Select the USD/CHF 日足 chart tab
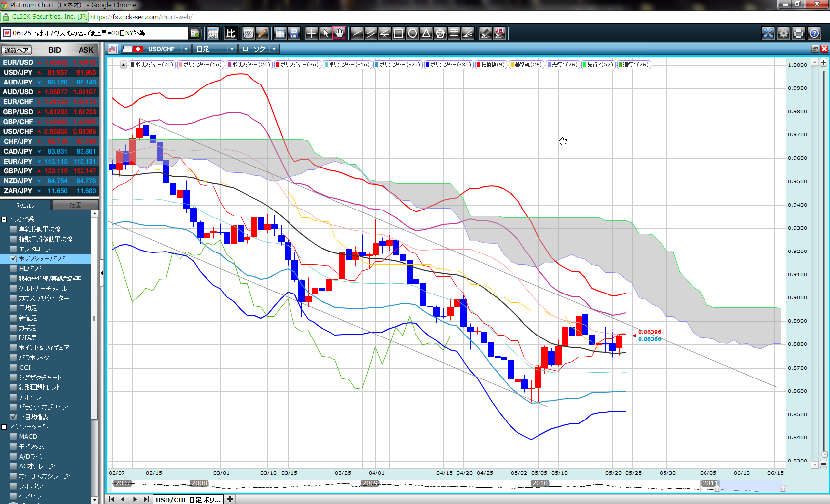The width and height of the screenshot is (830, 504). pyautogui.click(x=188, y=499)
